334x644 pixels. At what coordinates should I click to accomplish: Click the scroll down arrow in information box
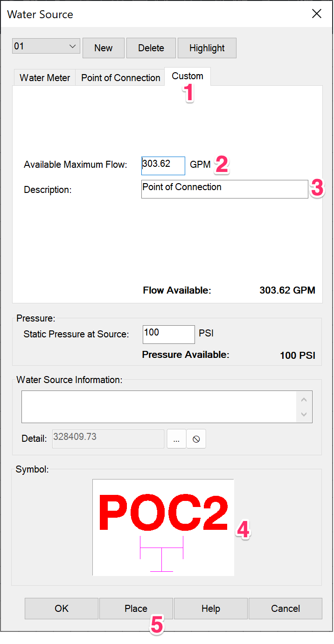[x=304, y=414]
